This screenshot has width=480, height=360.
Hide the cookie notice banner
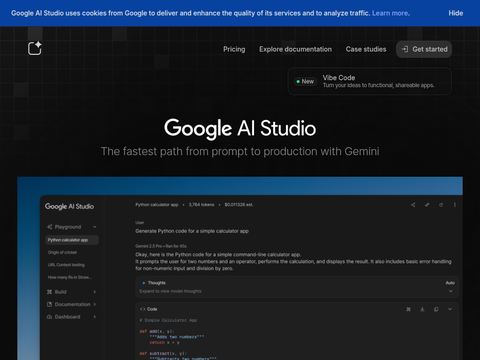[456, 13]
